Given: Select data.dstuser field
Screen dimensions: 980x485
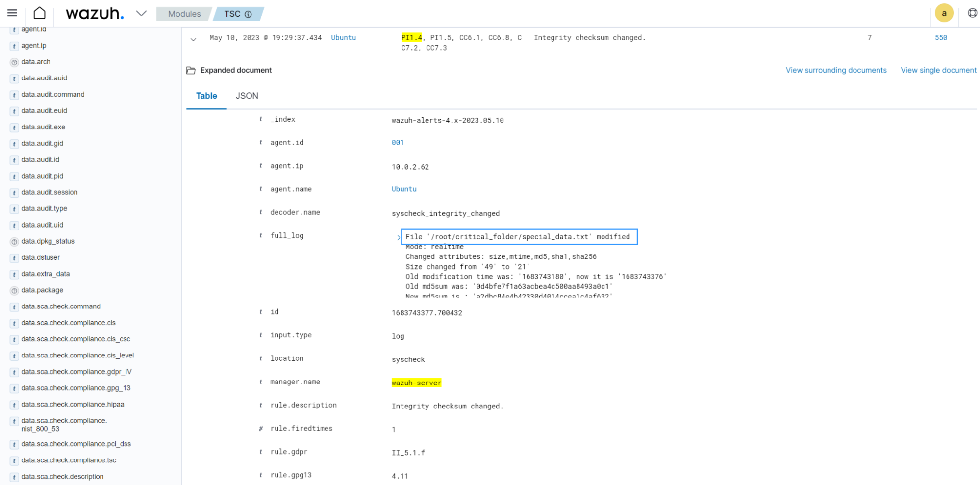Looking at the screenshot, I should click(x=40, y=257).
